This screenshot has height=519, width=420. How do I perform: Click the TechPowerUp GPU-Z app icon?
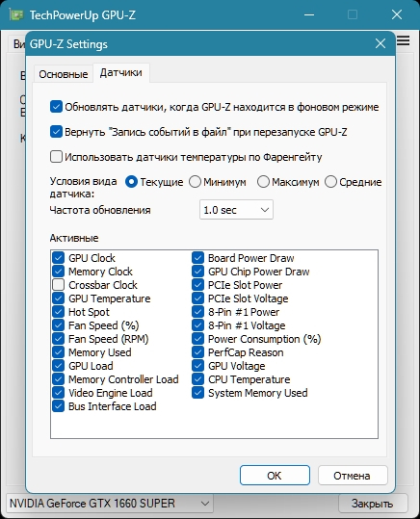16,15
